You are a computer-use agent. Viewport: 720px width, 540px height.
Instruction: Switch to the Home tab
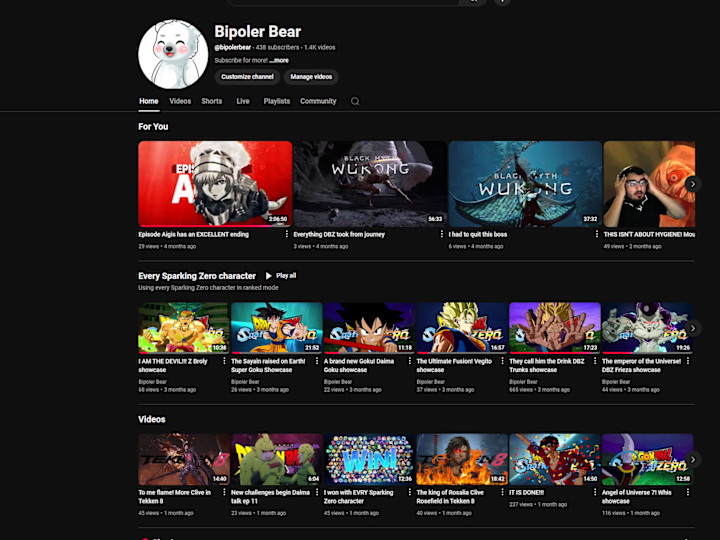149,101
